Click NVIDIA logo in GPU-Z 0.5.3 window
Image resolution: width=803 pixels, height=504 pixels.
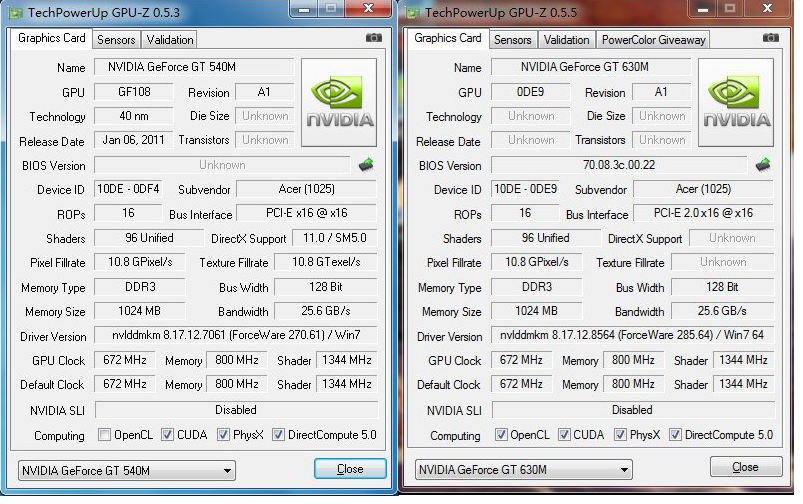(340, 103)
